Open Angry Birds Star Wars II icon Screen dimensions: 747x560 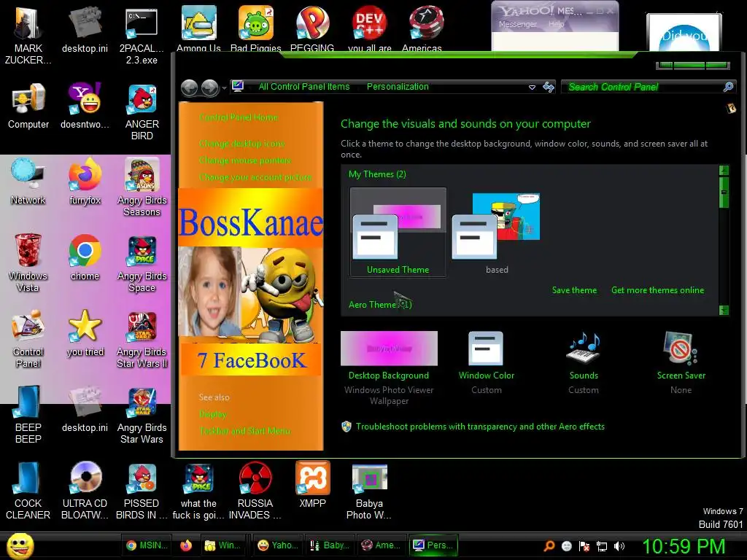click(x=142, y=326)
